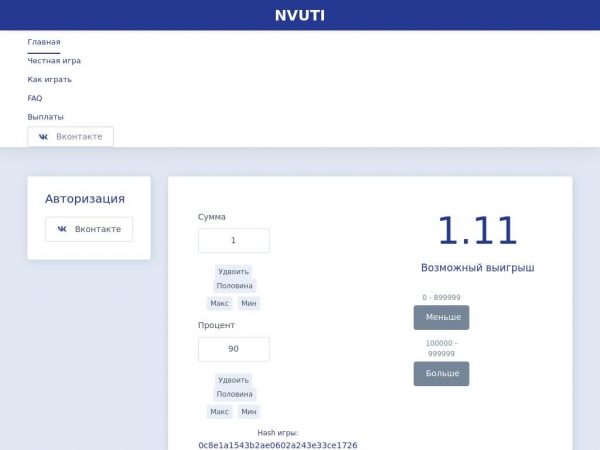Click Половина under Процент

[x=234, y=394]
